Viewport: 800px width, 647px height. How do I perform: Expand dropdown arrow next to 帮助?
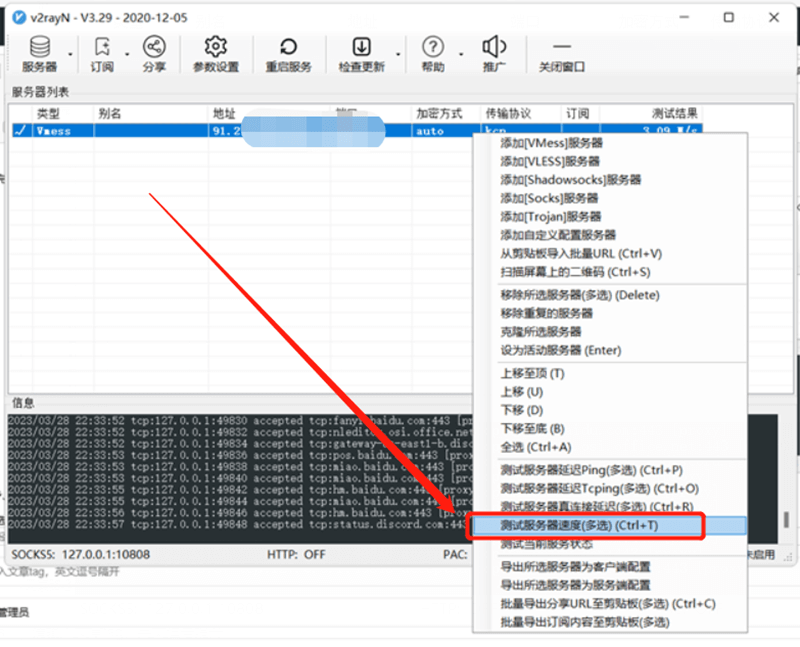461,54
